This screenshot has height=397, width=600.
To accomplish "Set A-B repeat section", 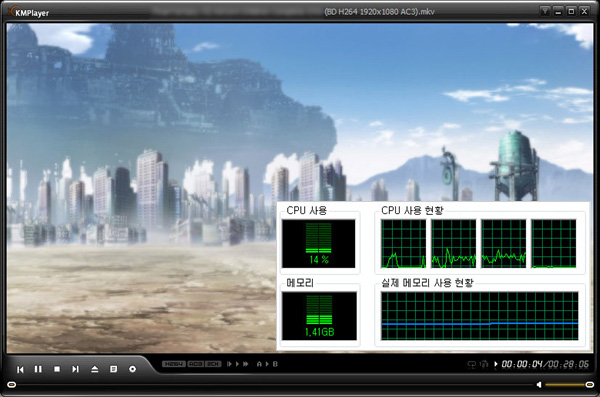I will point(267,364).
